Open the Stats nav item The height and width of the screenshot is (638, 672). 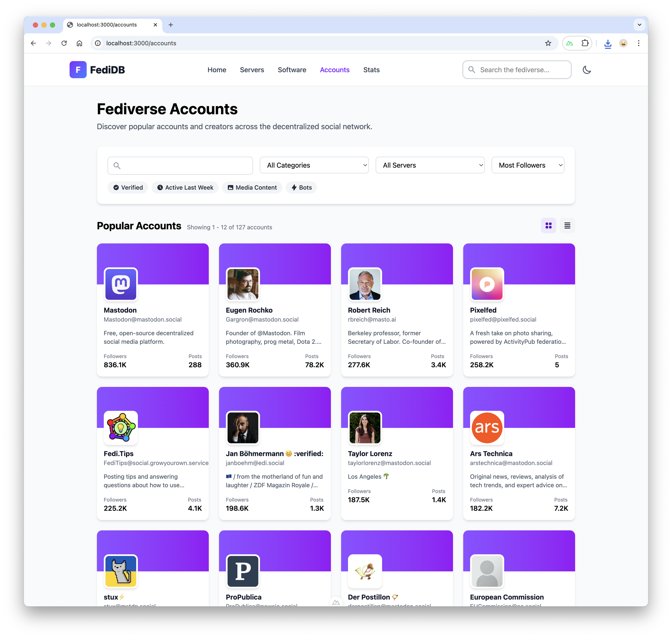point(371,70)
